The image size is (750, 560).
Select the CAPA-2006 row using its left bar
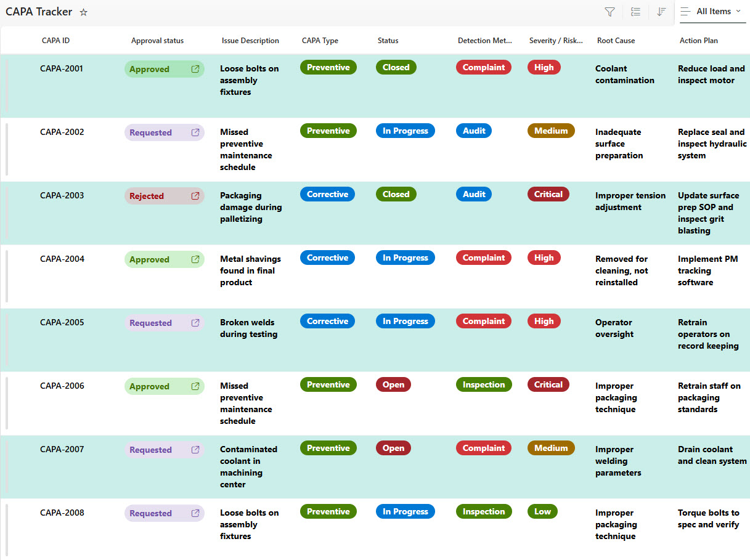[7, 404]
